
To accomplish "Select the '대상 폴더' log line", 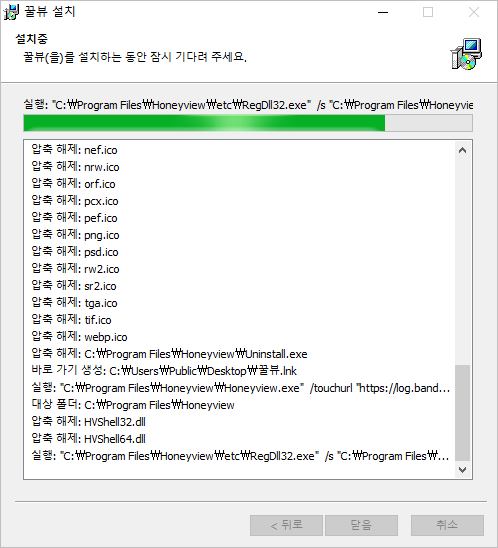I will coord(133,405).
